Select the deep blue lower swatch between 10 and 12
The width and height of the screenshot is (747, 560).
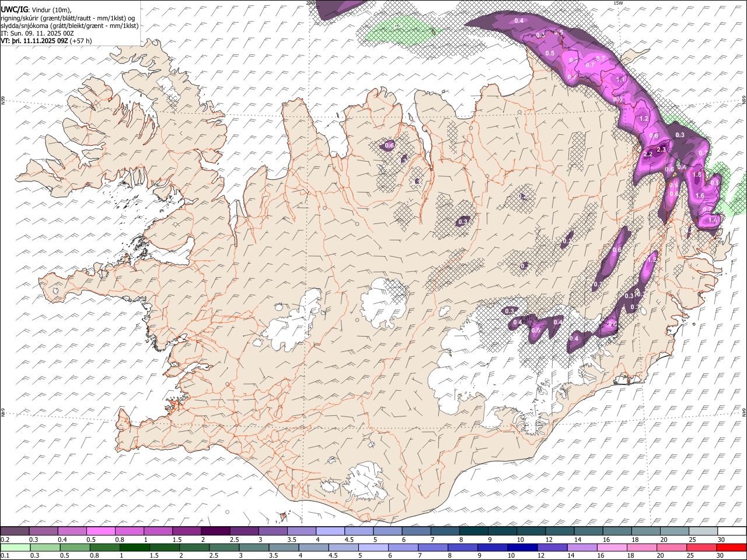pyautogui.click(x=522, y=547)
